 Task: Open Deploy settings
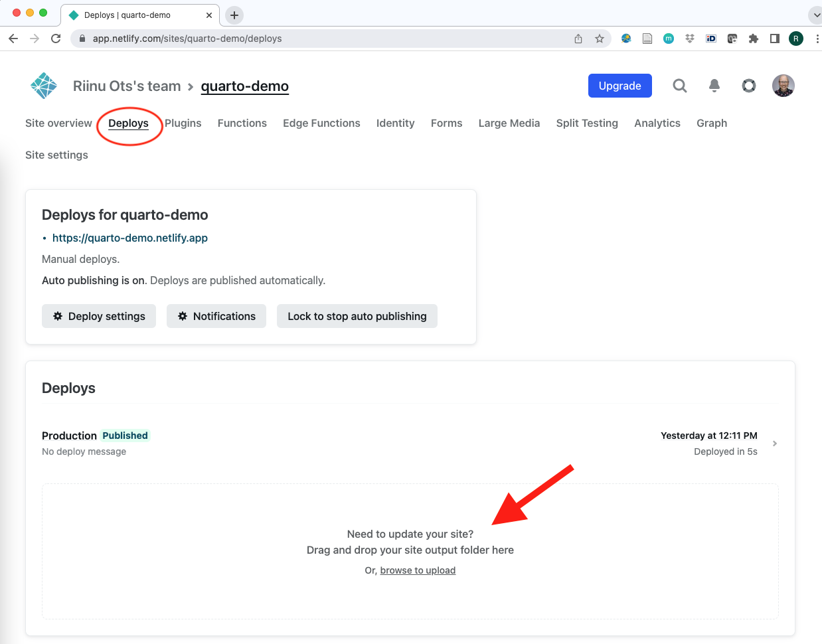tap(99, 316)
